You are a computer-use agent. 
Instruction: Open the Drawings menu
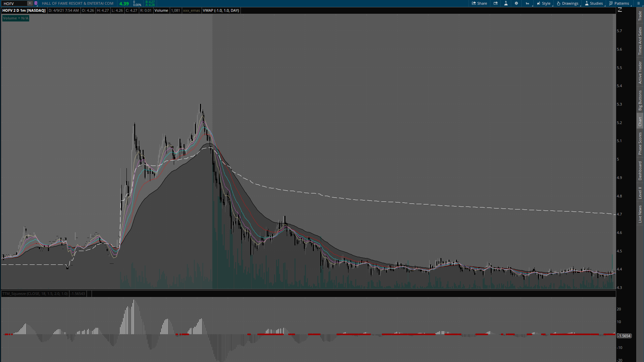568,3
